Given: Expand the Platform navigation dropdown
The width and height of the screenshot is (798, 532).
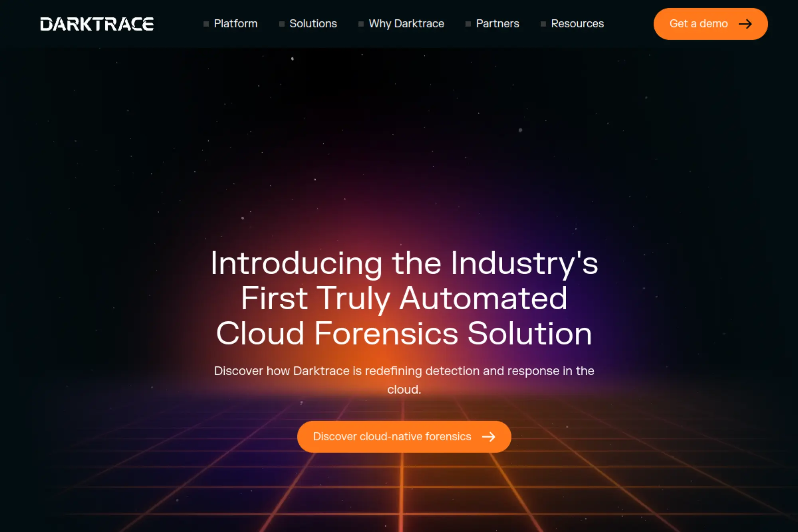Looking at the screenshot, I should 235,24.
